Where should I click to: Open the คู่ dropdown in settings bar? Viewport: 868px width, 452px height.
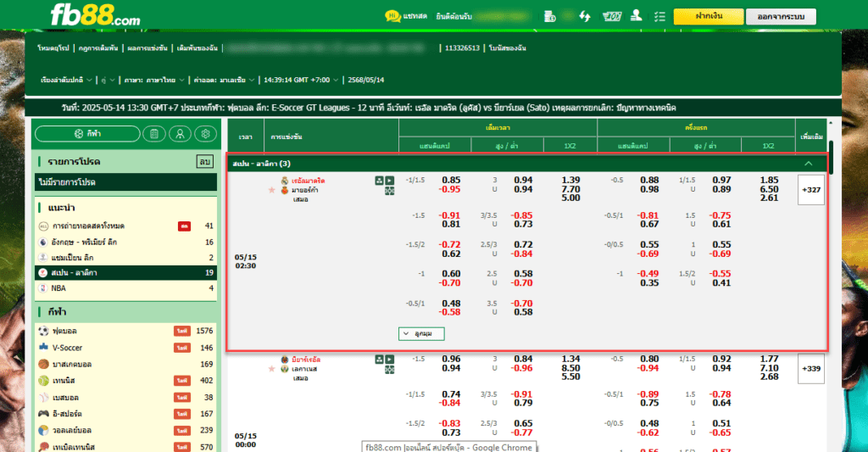[x=108, y=80]
